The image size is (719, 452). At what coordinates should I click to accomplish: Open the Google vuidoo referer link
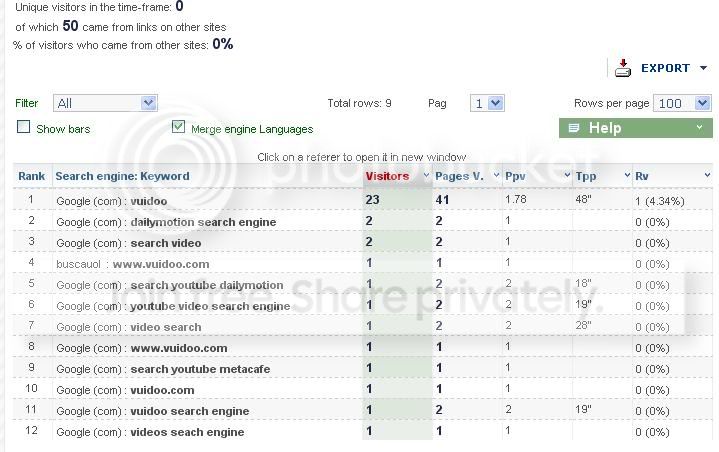click(111, 201)
